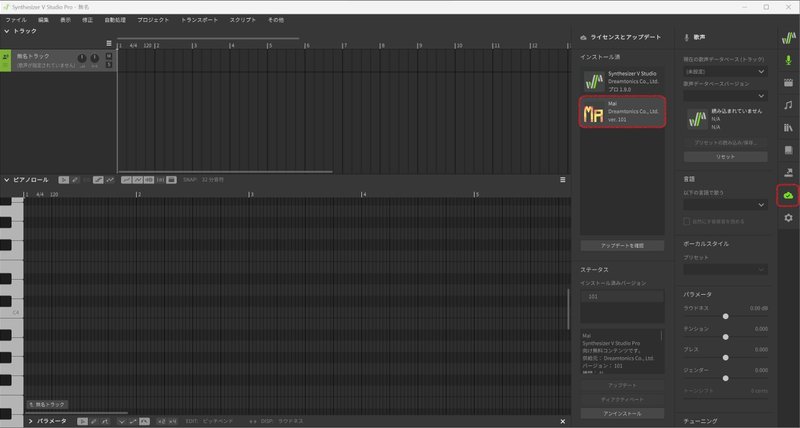Open the current voice database dropdown

coord(725,72)
